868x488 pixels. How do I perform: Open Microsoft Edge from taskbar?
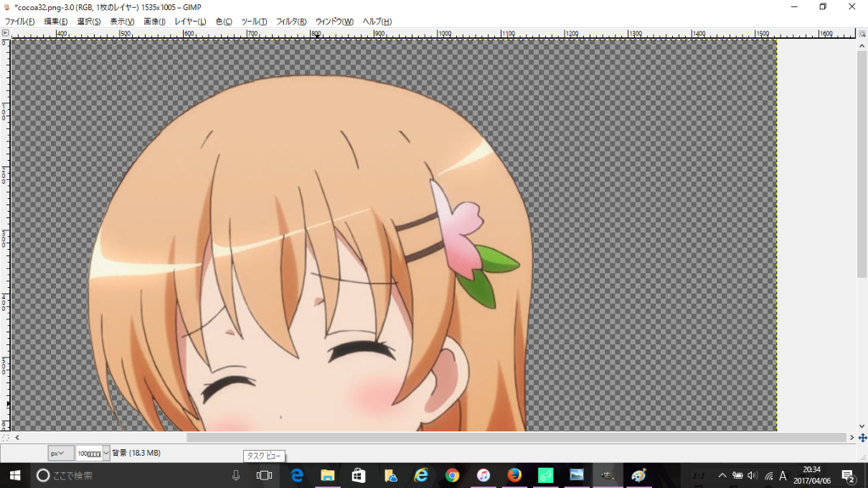(x=297, y=475)
